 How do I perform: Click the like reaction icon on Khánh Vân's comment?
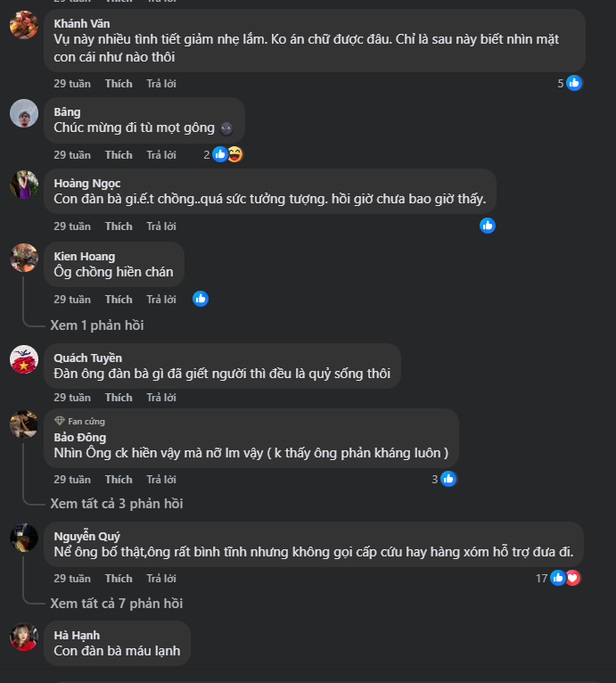[574, 83]
